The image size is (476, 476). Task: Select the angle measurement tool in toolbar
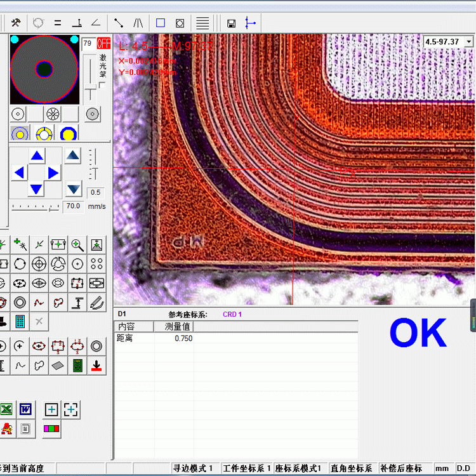(96, 23)
